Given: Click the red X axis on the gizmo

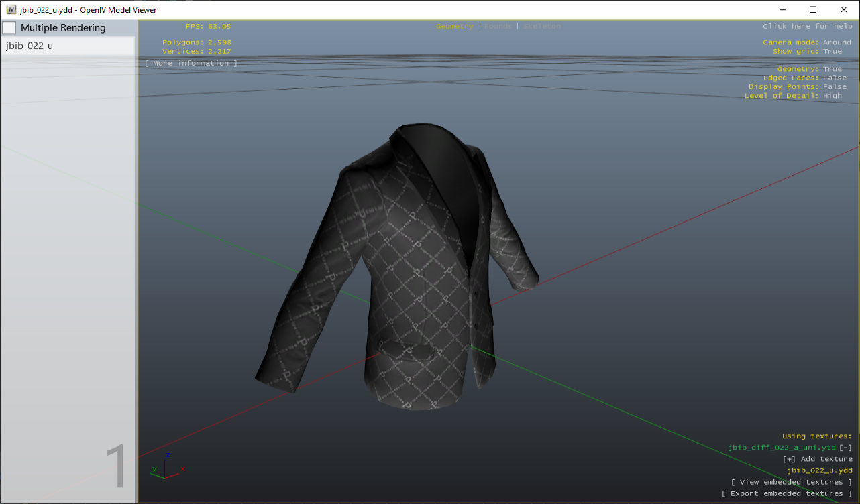Looking at the screenshot, I should point(181,469).
